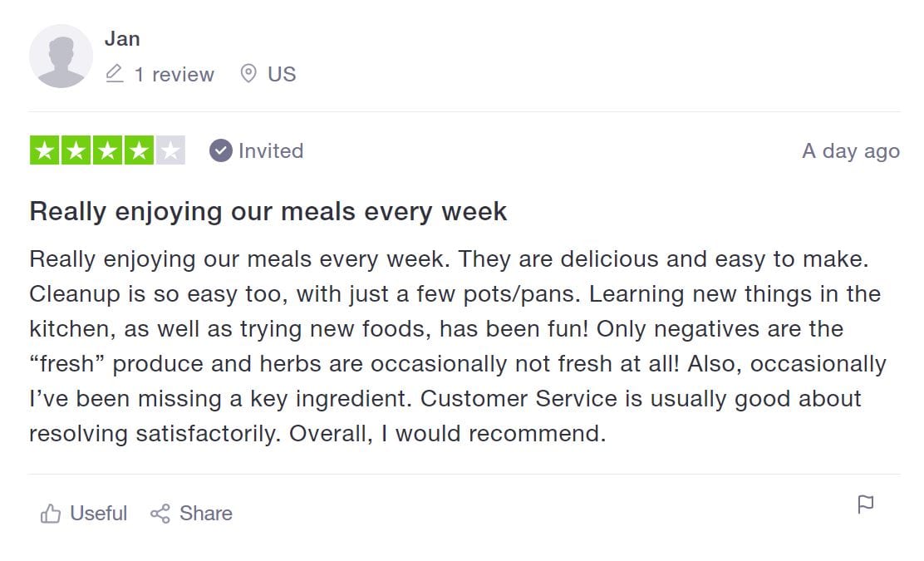Click the Share arrow icon

tap(160, 514)
